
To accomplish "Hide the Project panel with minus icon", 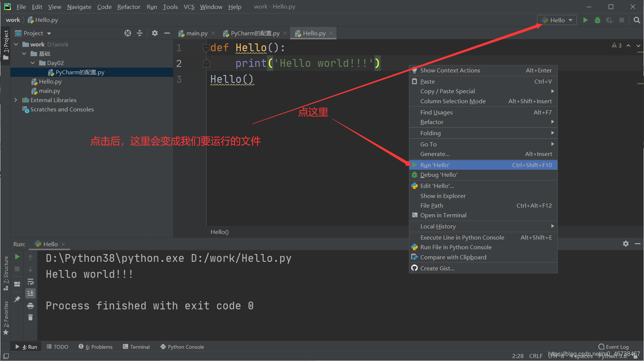I will (167, 33).
